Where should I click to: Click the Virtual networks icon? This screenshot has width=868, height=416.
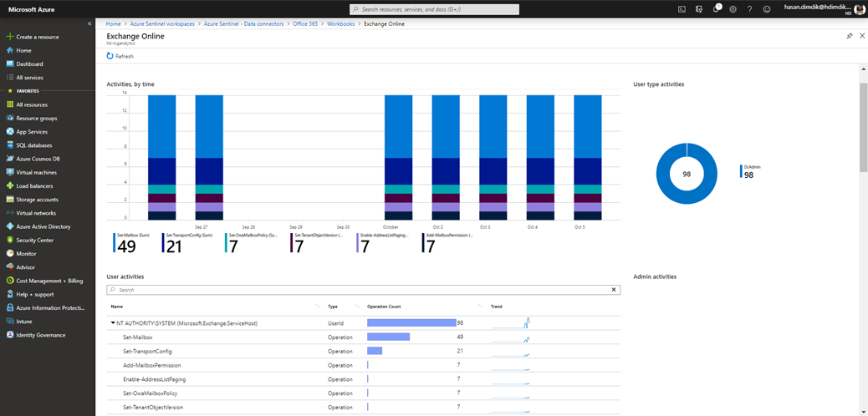9,213
